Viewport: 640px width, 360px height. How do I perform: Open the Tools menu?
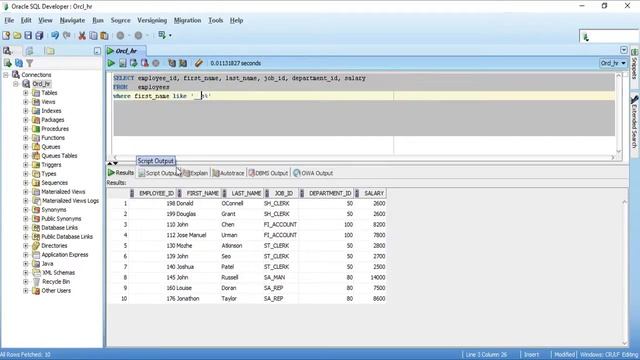coord(216,20)
